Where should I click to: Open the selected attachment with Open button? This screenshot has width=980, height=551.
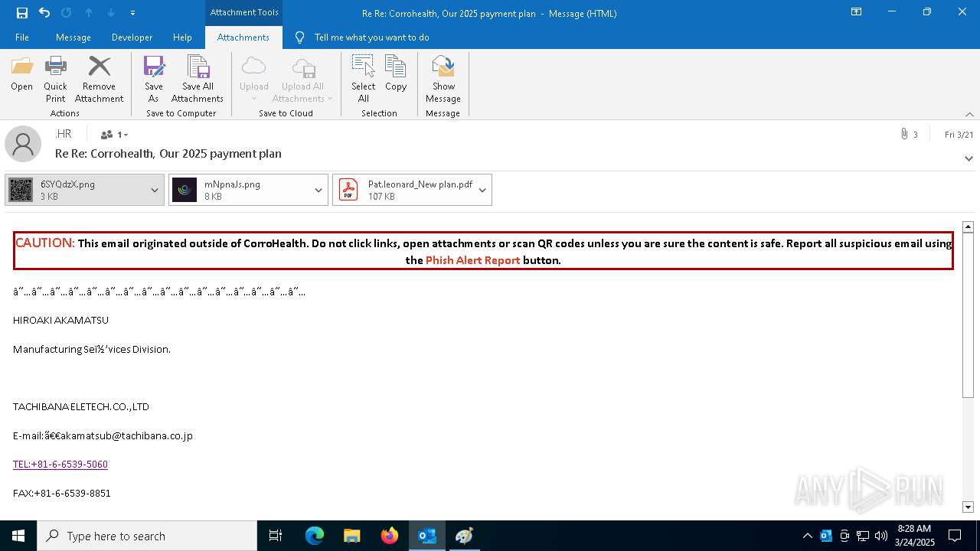click(22, 75)
